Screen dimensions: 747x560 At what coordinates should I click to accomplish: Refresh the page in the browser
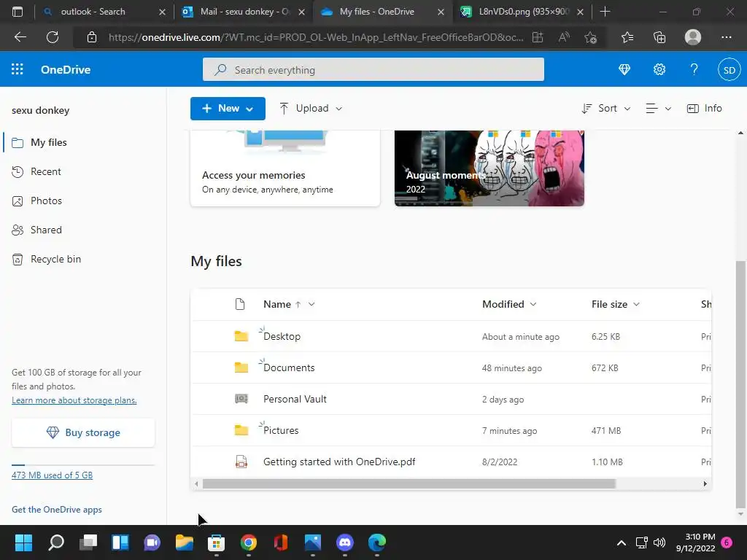53,37
